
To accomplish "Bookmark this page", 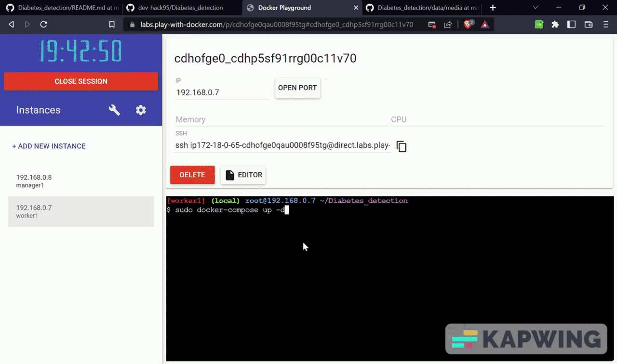I will pos(112,25).
